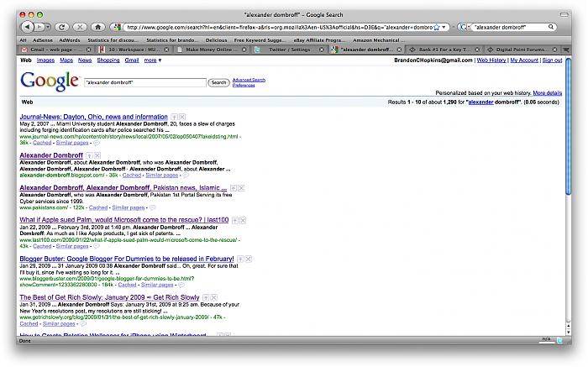
Task: Open the address bar URL history dropdown
Action: click(x=444, y=27)
